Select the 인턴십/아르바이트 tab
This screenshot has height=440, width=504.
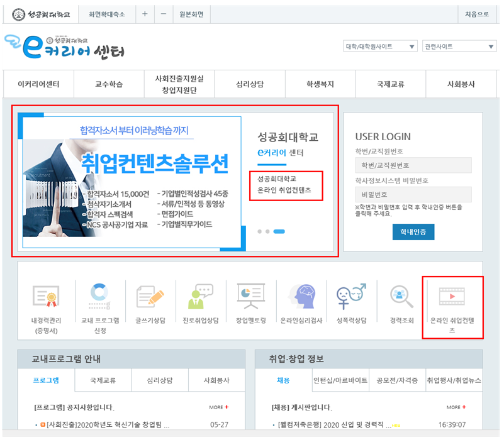pos(340,380)
